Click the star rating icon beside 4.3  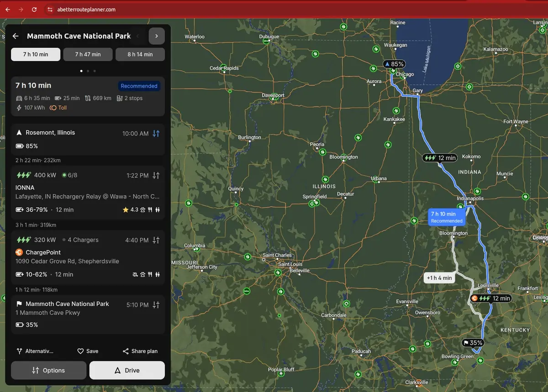coord(125,210)
